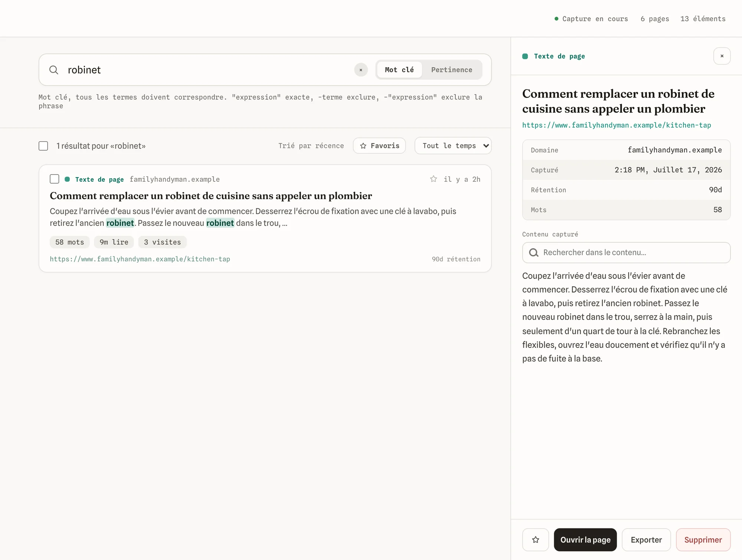
Task: Switch search mode to Pertinence
Action: coord(452,70)
